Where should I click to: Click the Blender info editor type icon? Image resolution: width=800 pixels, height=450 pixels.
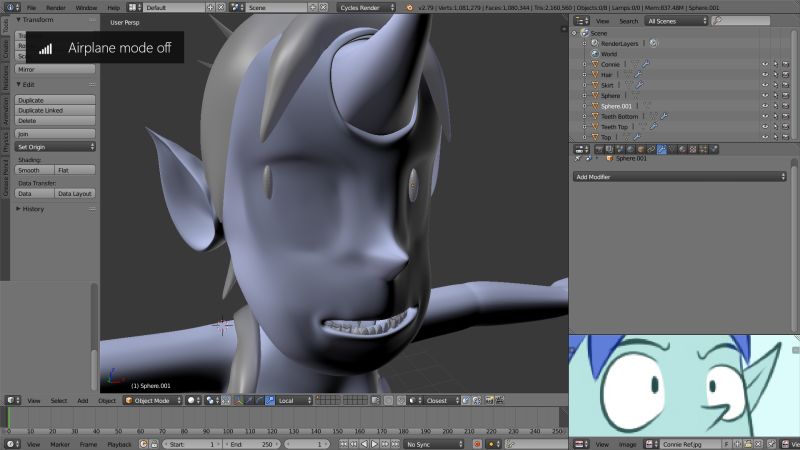(13, 8)
